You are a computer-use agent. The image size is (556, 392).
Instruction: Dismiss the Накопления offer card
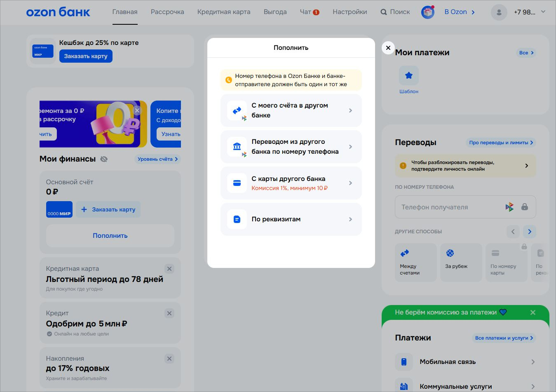click(169, 359)
